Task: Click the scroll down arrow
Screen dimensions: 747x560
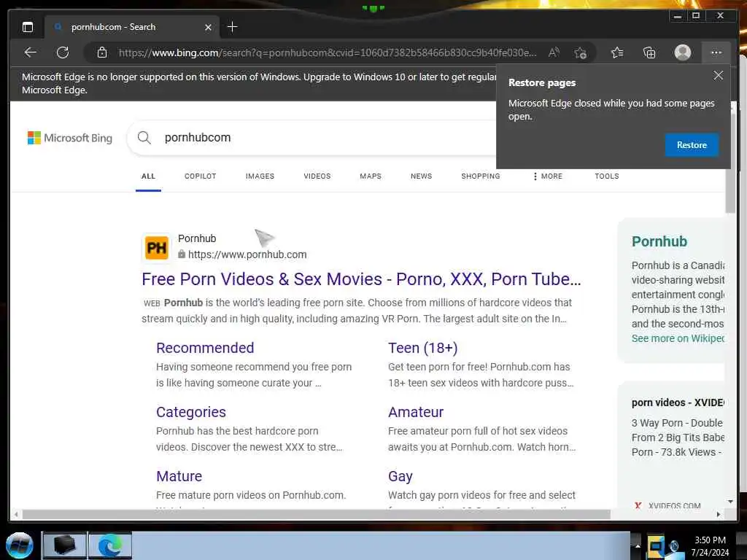Action: tap(730, 502)
